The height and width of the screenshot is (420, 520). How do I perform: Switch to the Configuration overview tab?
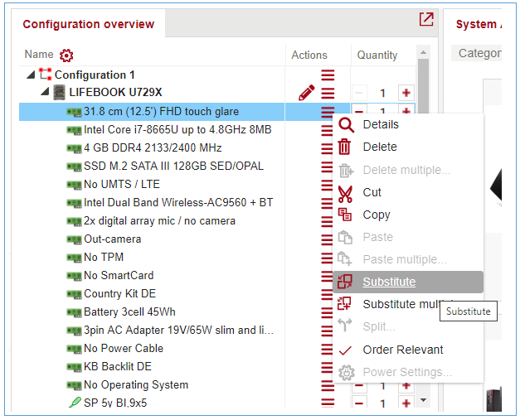[88, 24]
